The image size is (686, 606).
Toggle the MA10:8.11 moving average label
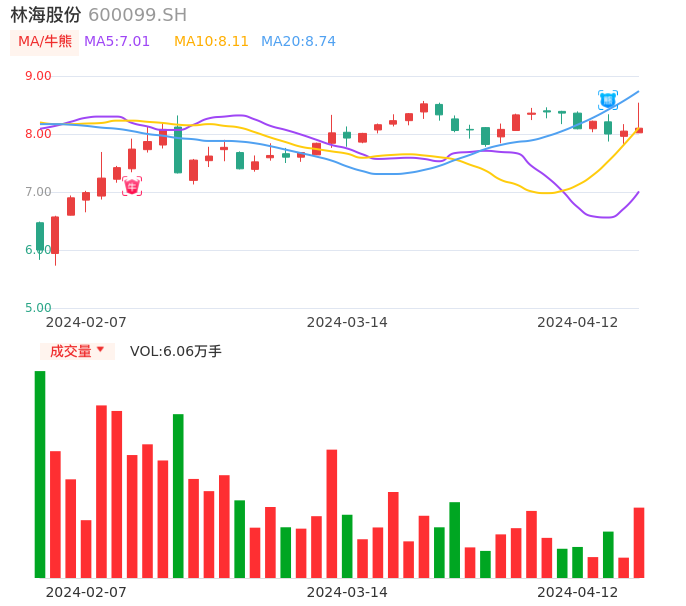[211, 42]
